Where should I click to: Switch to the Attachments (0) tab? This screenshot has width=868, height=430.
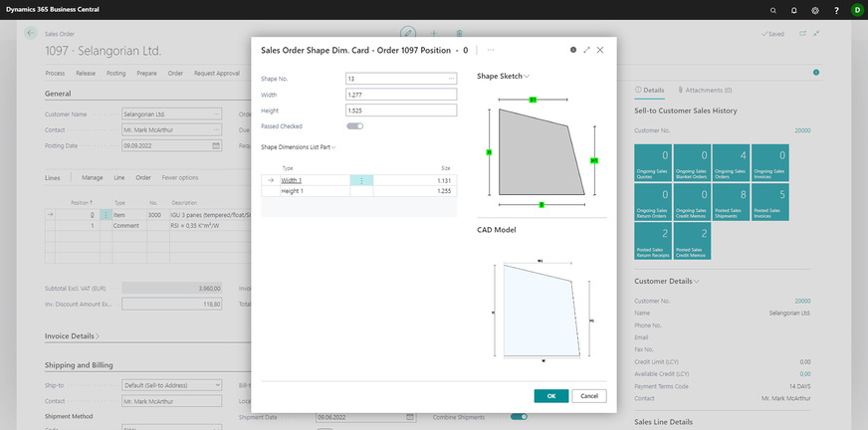[705, 90]
